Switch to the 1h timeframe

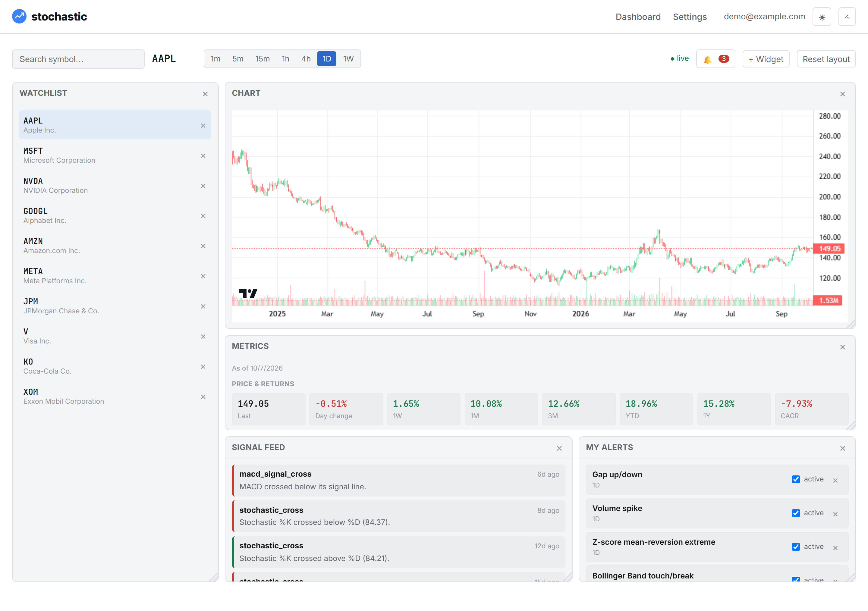pyautogui.click(x=285, y=59)
